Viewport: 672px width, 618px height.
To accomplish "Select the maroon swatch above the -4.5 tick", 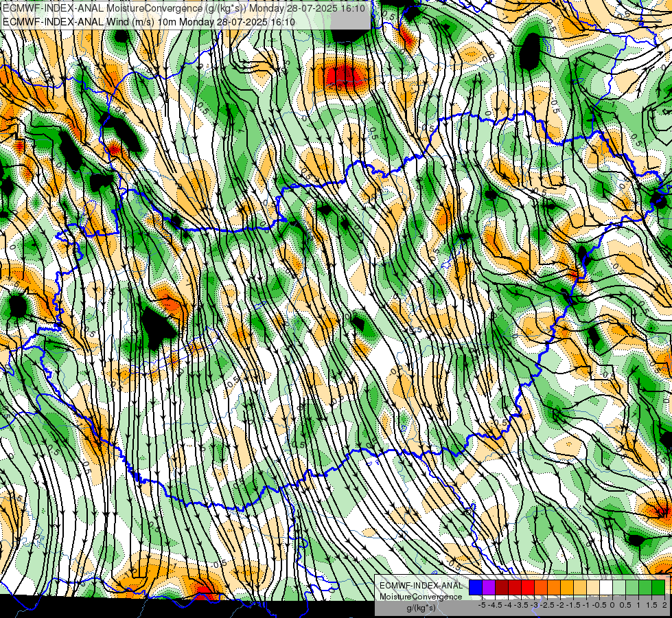I will click(x=502, y=588).
